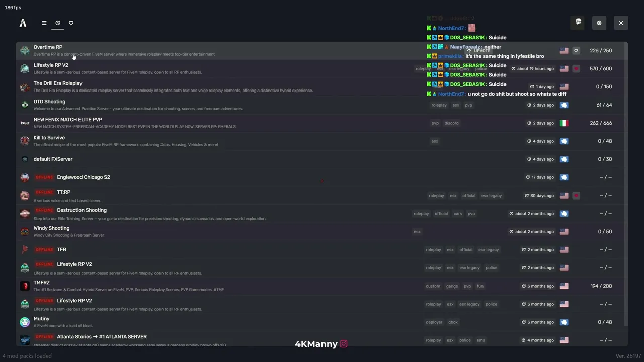The height and width of the screenshot is (362, 644).
Task: Toggle favorite heart on the 570 / 600 row
Action: tap(576, 69)
